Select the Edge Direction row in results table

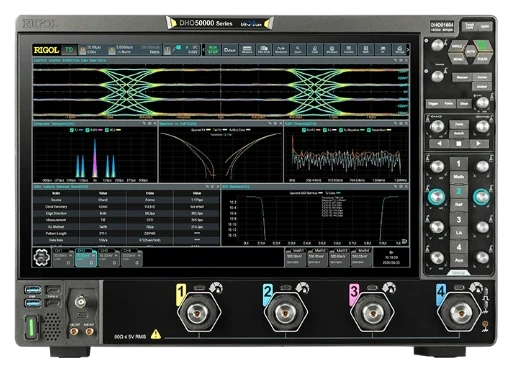[x=126, y=213]
